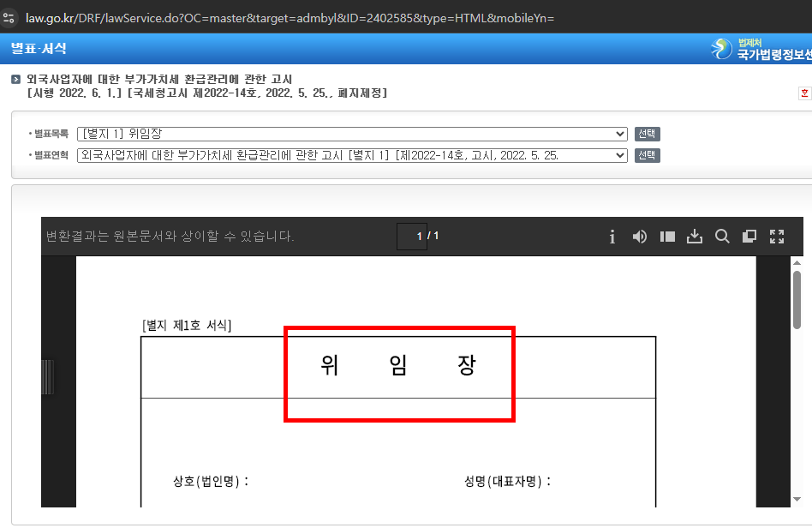Open search with the magnifier icon

[722, 237]
